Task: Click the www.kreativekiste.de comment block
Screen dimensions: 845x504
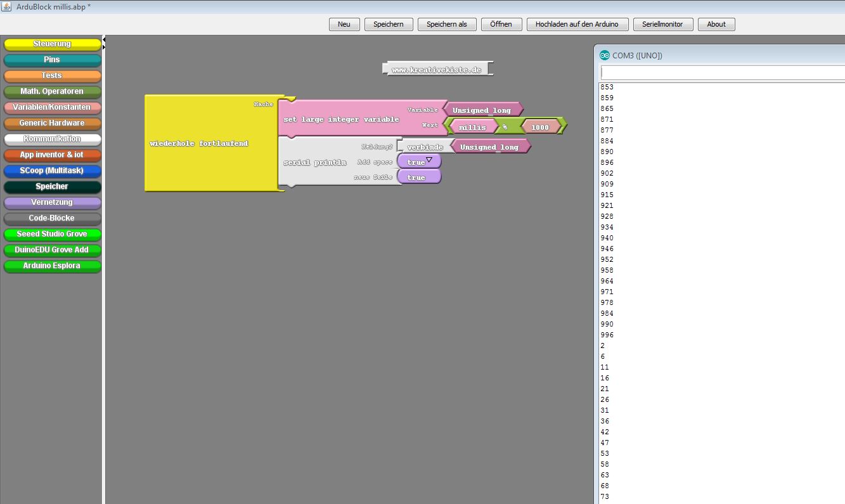Action: click(437, 70)
